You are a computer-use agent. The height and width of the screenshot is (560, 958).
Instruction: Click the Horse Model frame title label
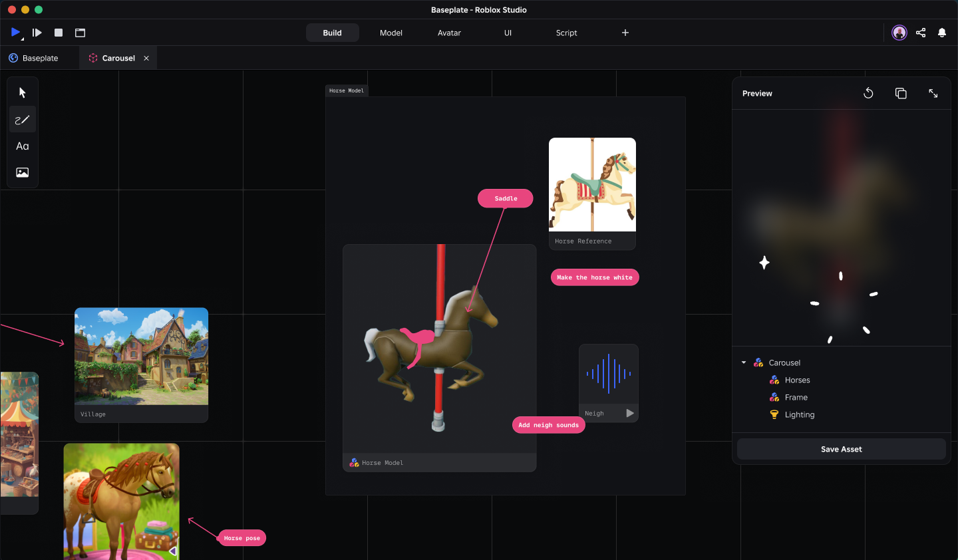click(x=347, y=90)
